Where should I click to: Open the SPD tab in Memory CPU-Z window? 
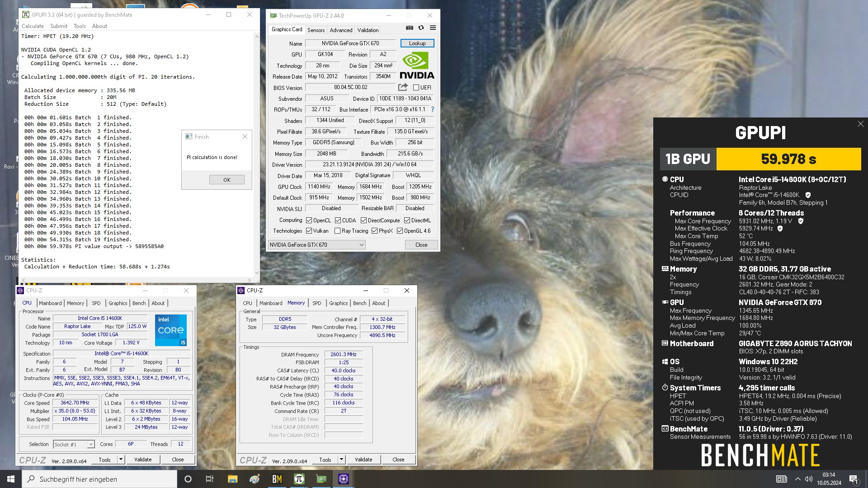317,303
